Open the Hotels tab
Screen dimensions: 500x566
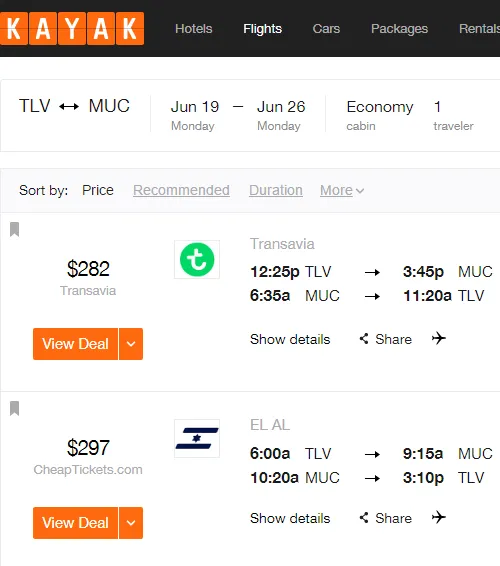point(194,29)
